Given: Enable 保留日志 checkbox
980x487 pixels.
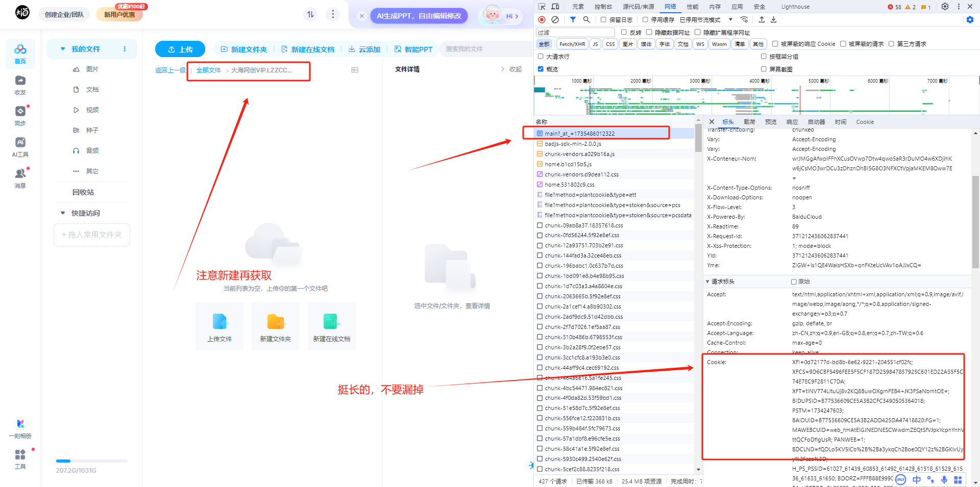Looking at the screenshot, I should tap(603, 20).
